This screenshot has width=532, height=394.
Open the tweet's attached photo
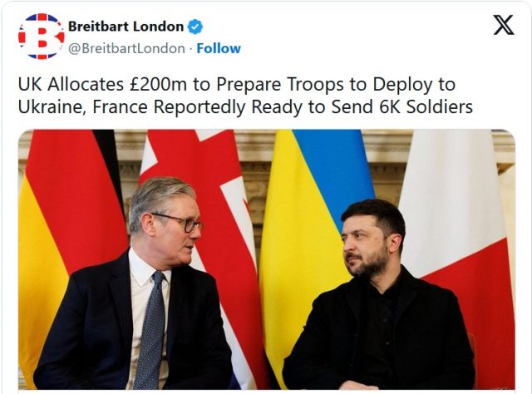pyautogui.click(x=267, y=259)
